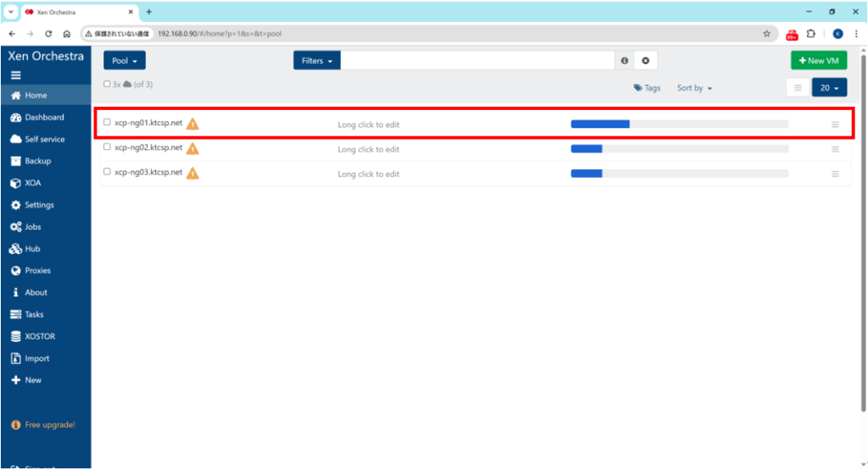
Task: Toggle the select-all checkbox above the pool list
Action: (x=107, y=85)
